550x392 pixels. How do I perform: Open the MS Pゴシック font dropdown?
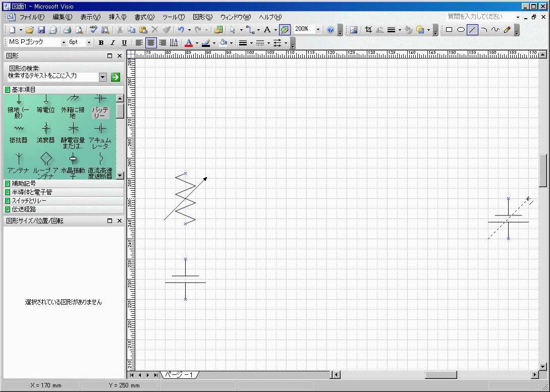64,43
